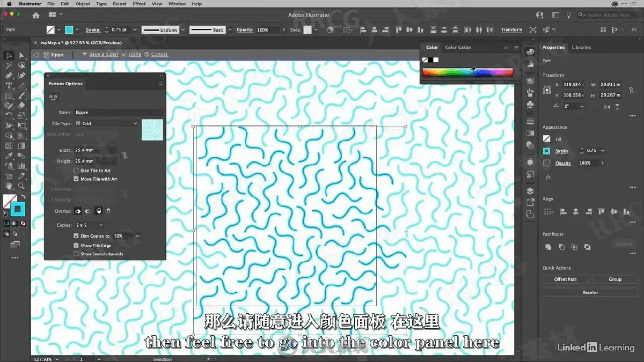
Task: Open the Tile Type dropdown
Action: [106, 123]
